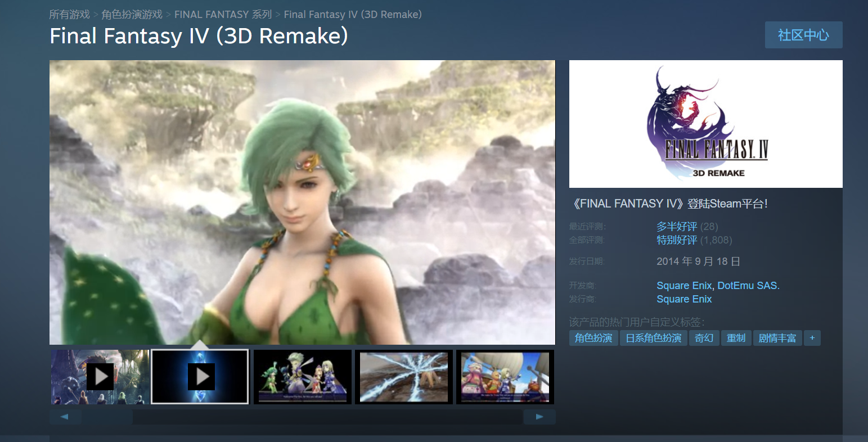Click the thumbnail strip scrollbar handle
868x442 pixels.
pyautogui.click(x=107, y=417)
